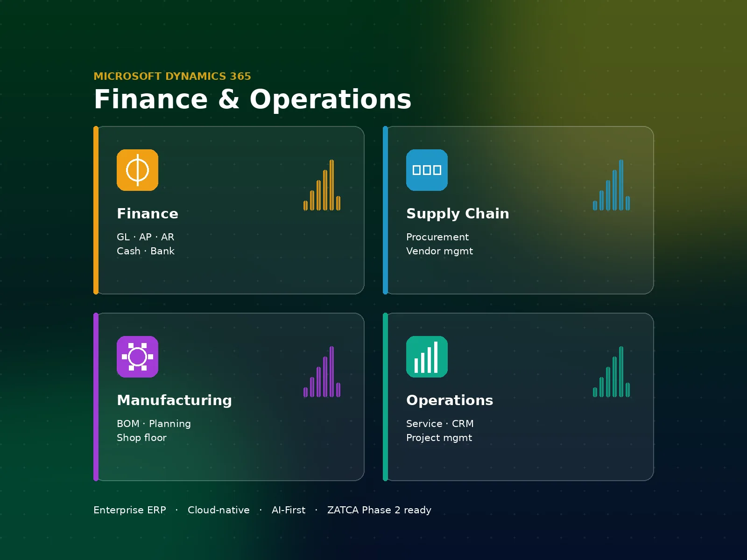Open the Finance card title
Viewport: 747px width, 560px height.
coord(148,213)
